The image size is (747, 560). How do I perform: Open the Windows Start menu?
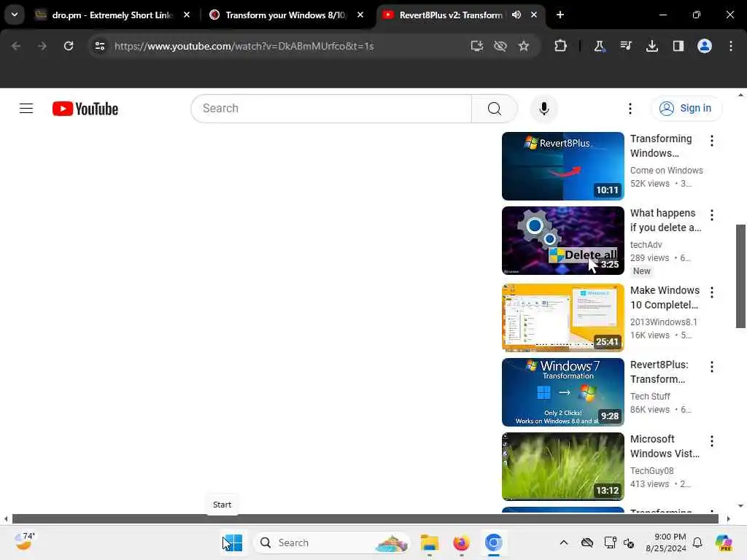tap(233, 542)
